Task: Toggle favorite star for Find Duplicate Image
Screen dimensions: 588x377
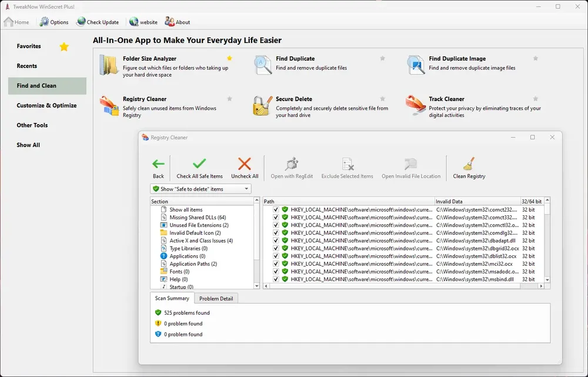Action: coord(536,58)
